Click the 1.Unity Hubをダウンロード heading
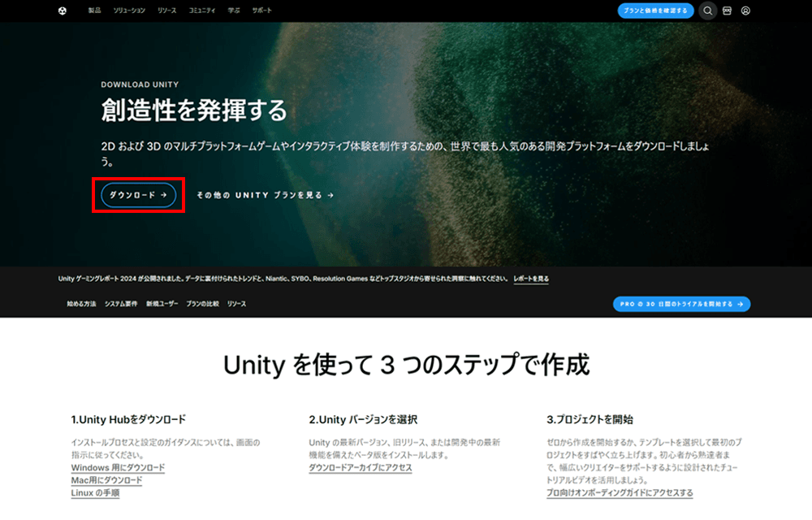The image size is (812, 520). click(x=128, y=419)
